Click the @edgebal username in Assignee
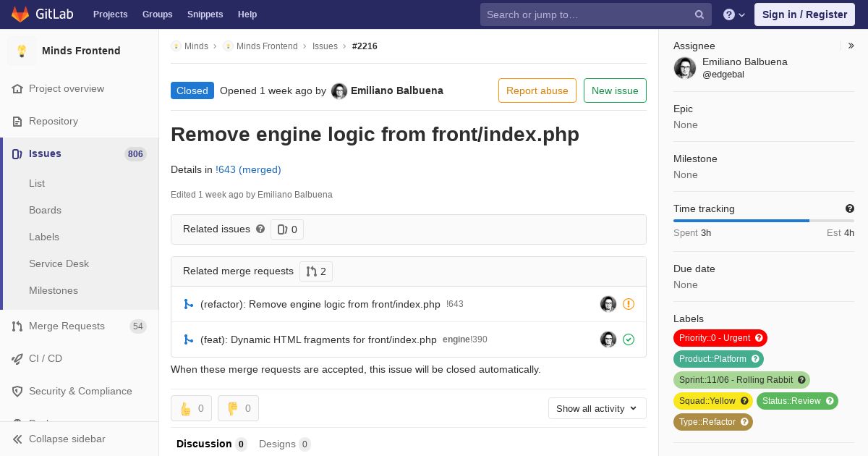The image size is (868, 456). click(723, 75)
